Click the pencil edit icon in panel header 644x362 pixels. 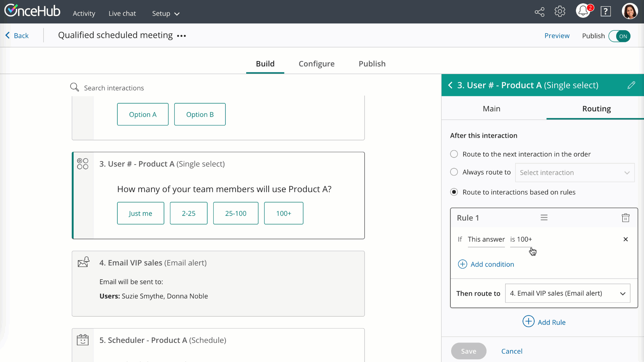tap(631, 85)
